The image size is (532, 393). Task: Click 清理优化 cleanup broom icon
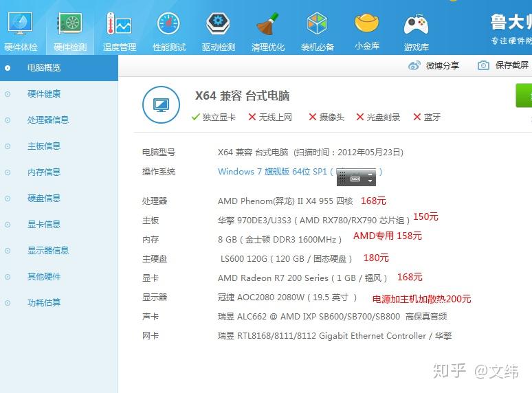[267, 24]
